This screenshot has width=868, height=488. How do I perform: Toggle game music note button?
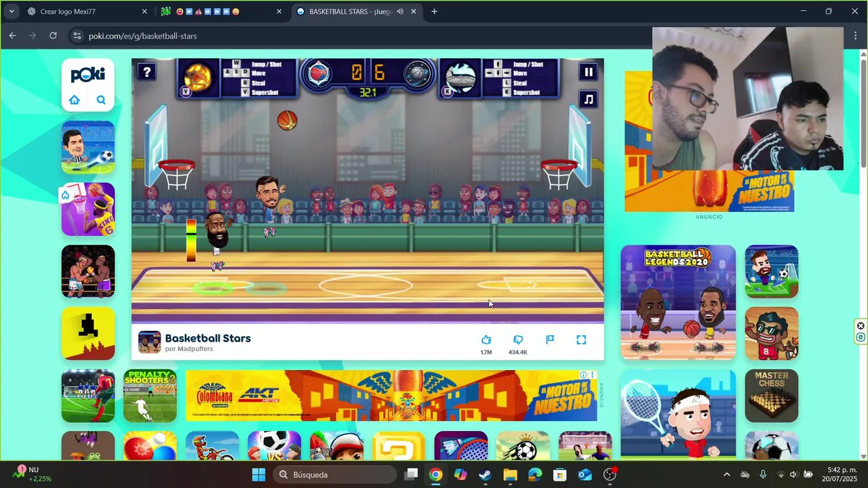pyautogui.click(x=589, y=99)
